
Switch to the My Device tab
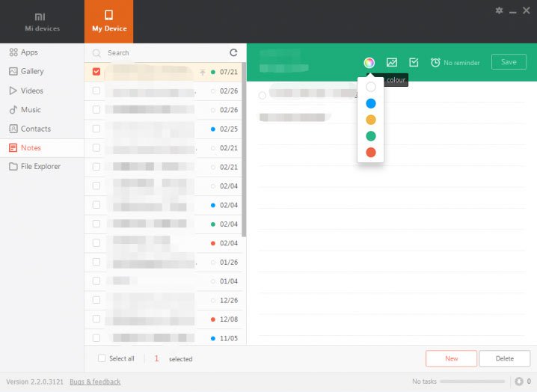tap(109, 22)
